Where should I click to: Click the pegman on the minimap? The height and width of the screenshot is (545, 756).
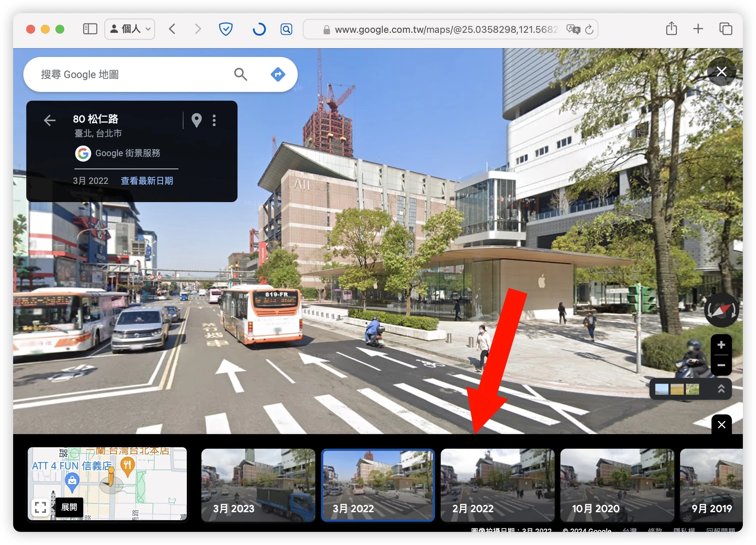coord(111,476)
